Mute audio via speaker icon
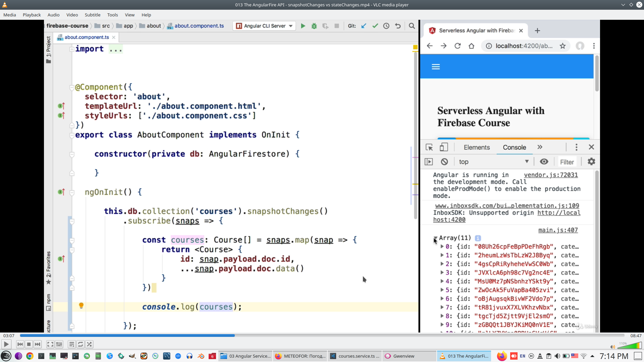The height and width of the screenshot is (362, 644). [612, 347]
